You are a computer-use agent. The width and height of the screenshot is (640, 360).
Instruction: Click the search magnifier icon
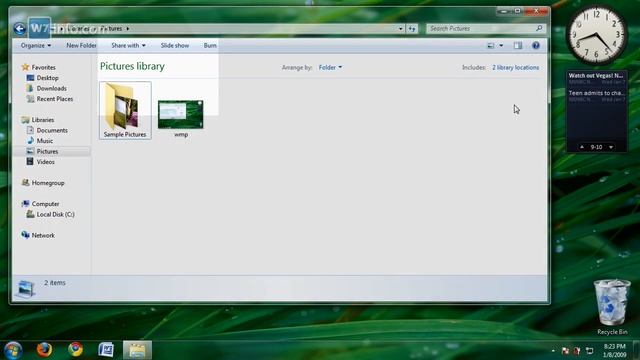[539, 28]
